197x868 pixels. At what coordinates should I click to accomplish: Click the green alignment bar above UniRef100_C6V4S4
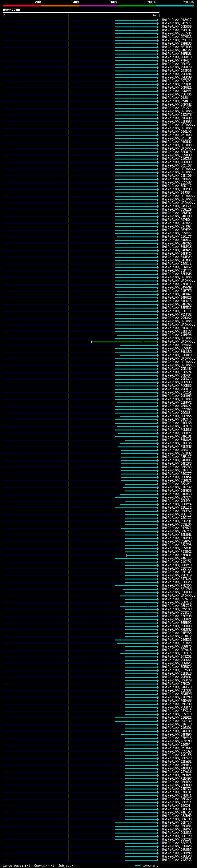pos(125,342)
